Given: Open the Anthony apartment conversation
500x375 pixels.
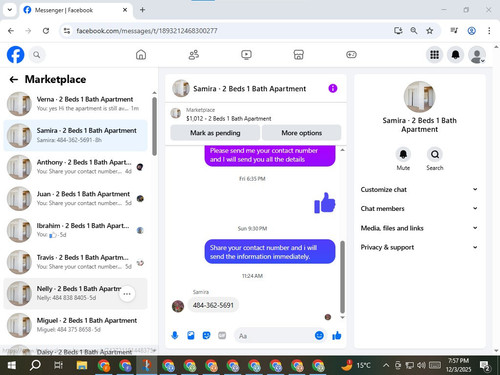Looking at the screenshot, I should tap(76, 167).
